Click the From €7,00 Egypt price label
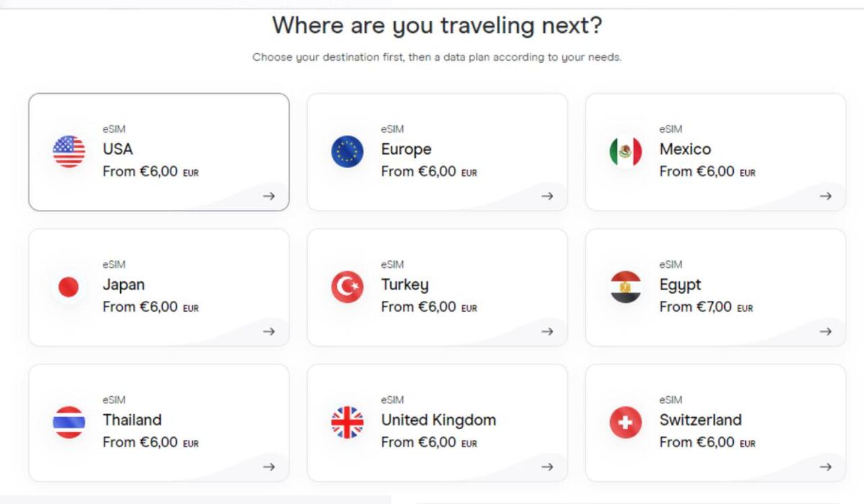 point(702,307)
